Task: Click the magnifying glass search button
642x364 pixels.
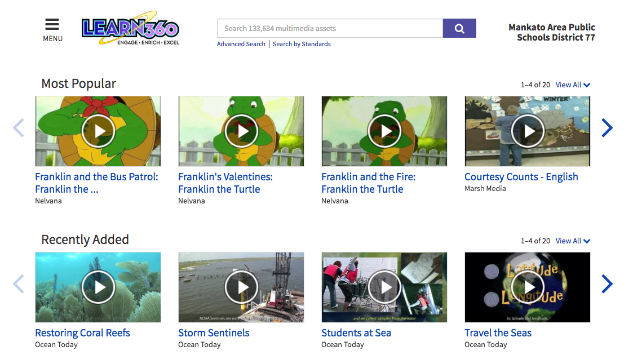Action: [x=459, y=28]
